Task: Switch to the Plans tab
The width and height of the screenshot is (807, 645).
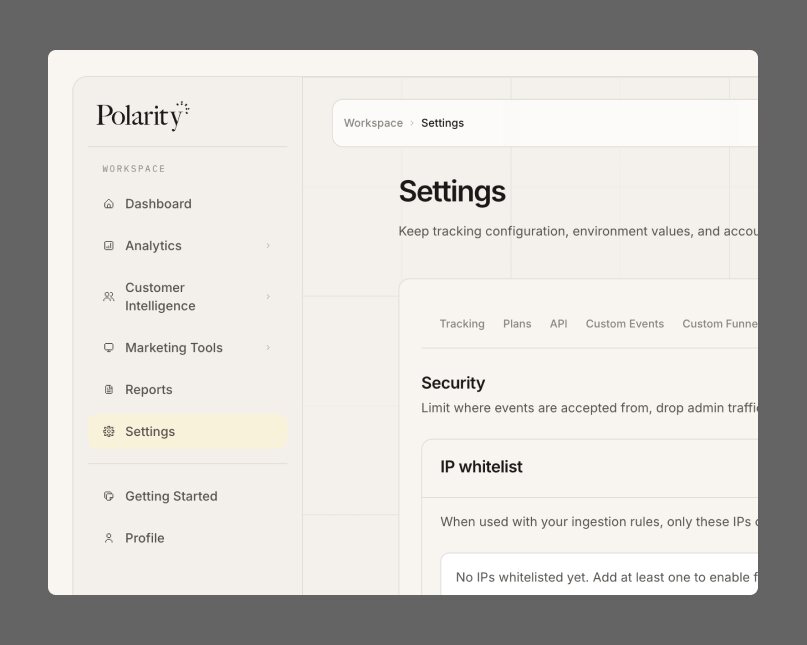Action: [517, 324]
